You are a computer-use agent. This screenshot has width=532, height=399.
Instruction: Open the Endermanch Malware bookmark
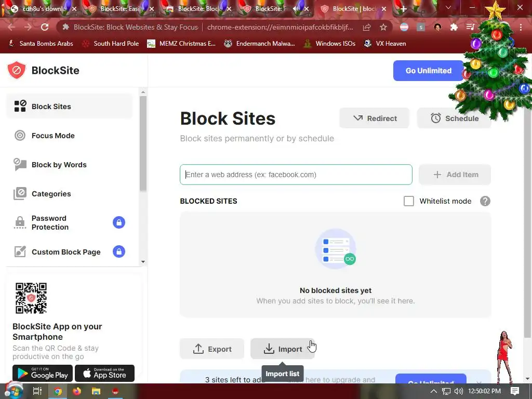click(x=260, y=44)
